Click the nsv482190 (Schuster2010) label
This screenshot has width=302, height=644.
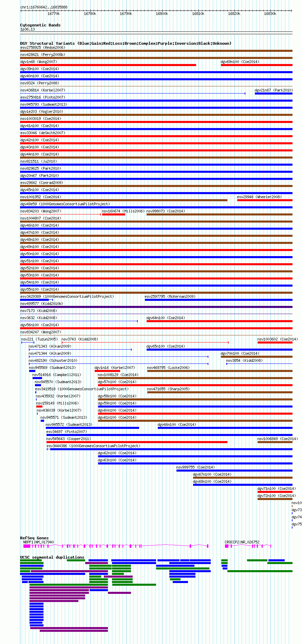click(x=53, y=361)
